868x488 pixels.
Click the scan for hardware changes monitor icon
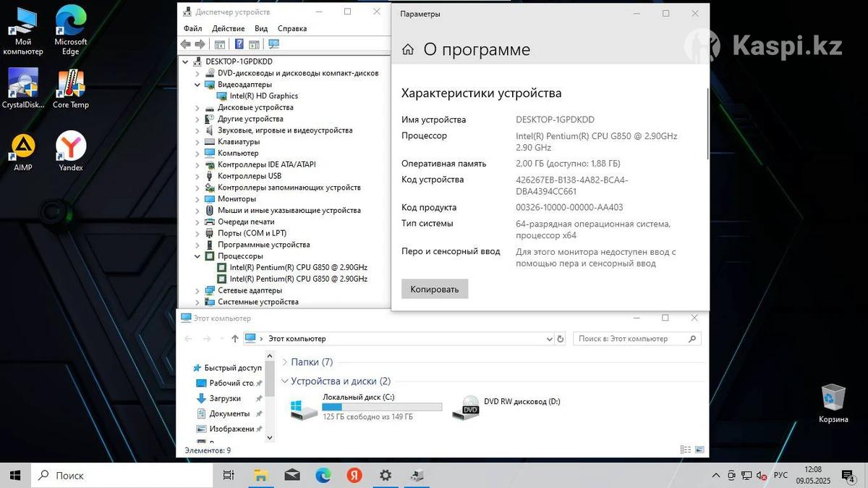pos(273,44)
